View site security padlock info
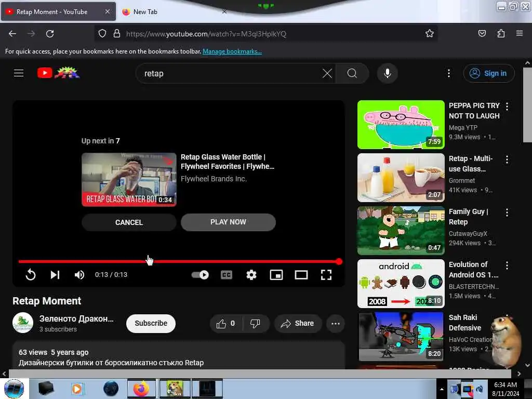The image size is (532, 399). pos(117,34)
